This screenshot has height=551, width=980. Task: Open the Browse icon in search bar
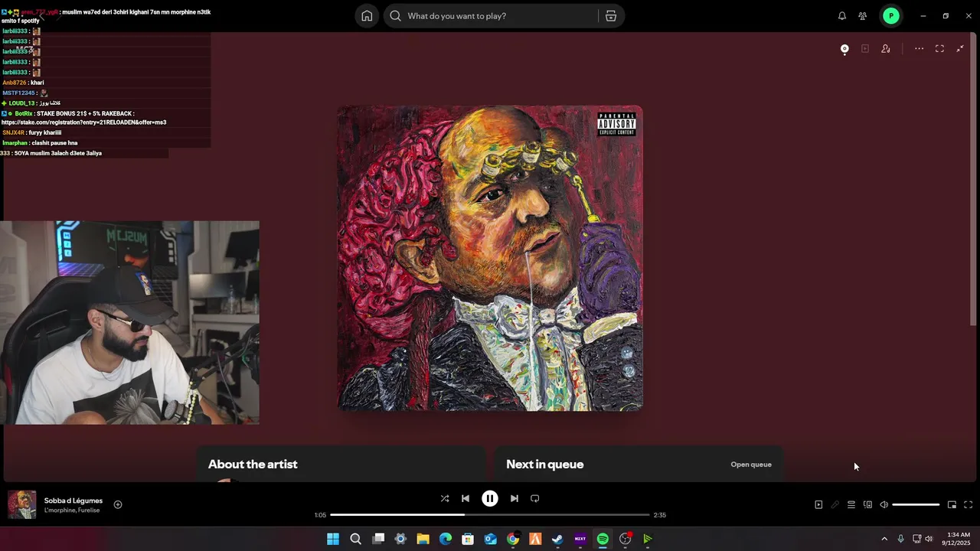[611, 16]
